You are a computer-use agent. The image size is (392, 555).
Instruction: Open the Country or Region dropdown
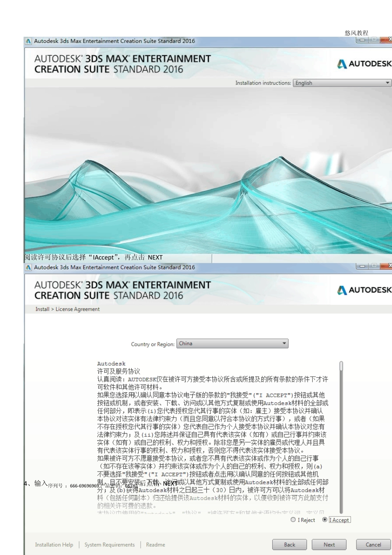(232, 344)
